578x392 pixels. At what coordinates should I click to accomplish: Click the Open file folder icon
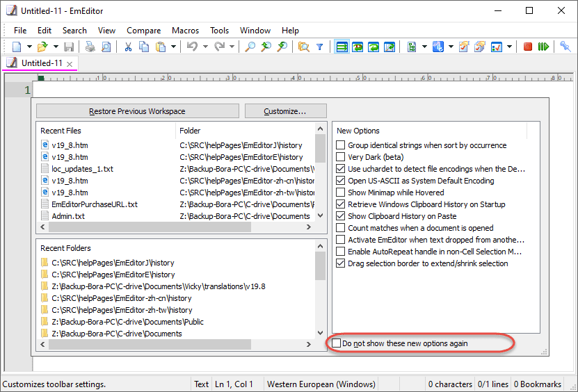42,47
